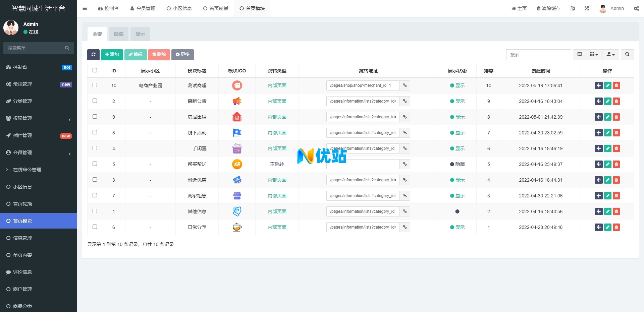Click green edit icon for 最新公告 row
The width and height of the screenshot is (644, 312).
(x=607, y=101)
